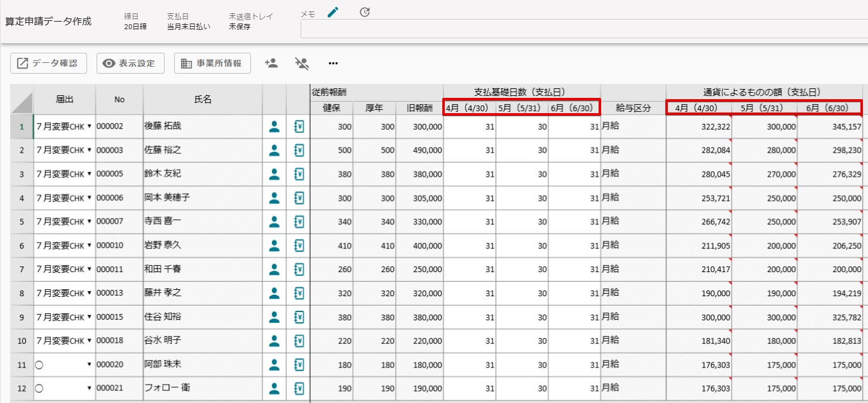
Task: Click the memo history clock icon
Action: [x=365, y=12]
